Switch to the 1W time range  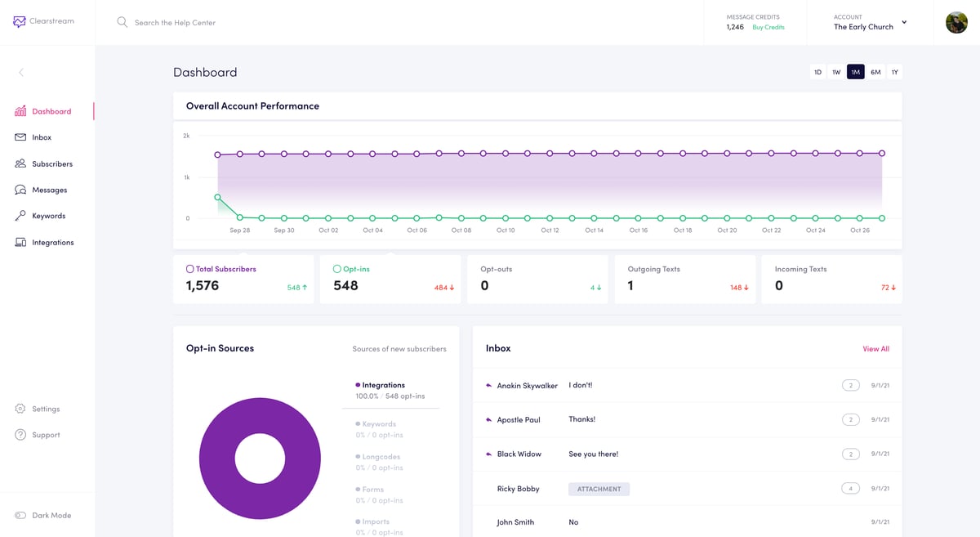(836, 72)
